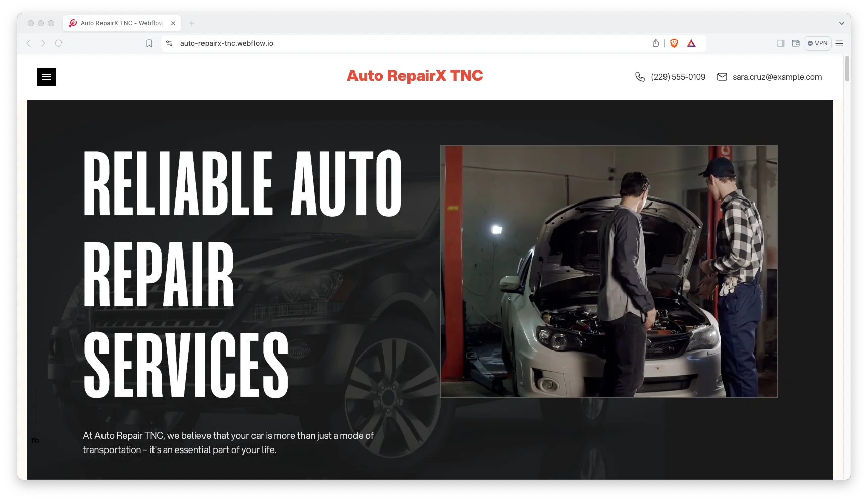Bookmark this page with the bookmark icon
This screenshot has height=501, width=868.
point(149,43)
